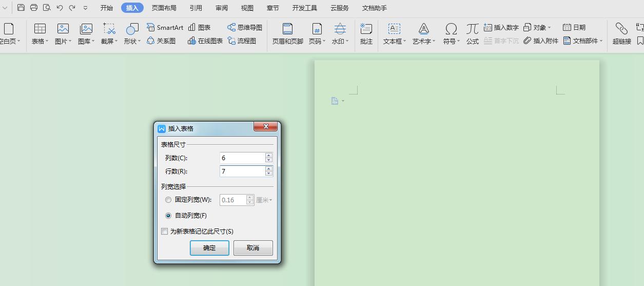The height and width of the screenshot is (286, 644).
Task: Insert a Text box (文本框)
Action: 394,34
